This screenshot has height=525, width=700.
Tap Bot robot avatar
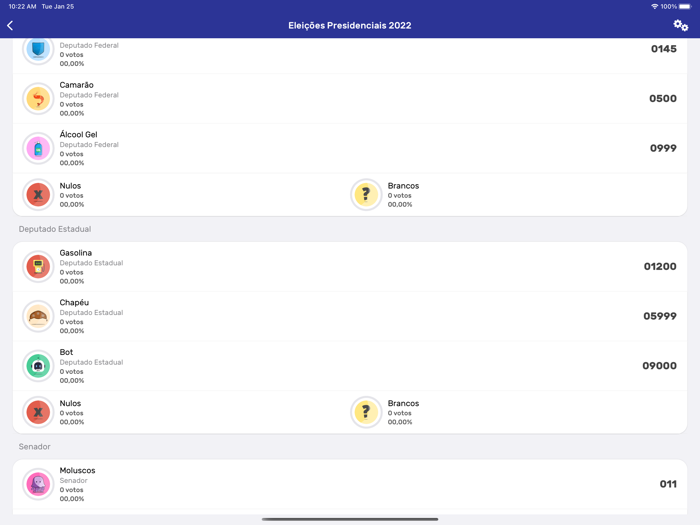click(38, 366)
